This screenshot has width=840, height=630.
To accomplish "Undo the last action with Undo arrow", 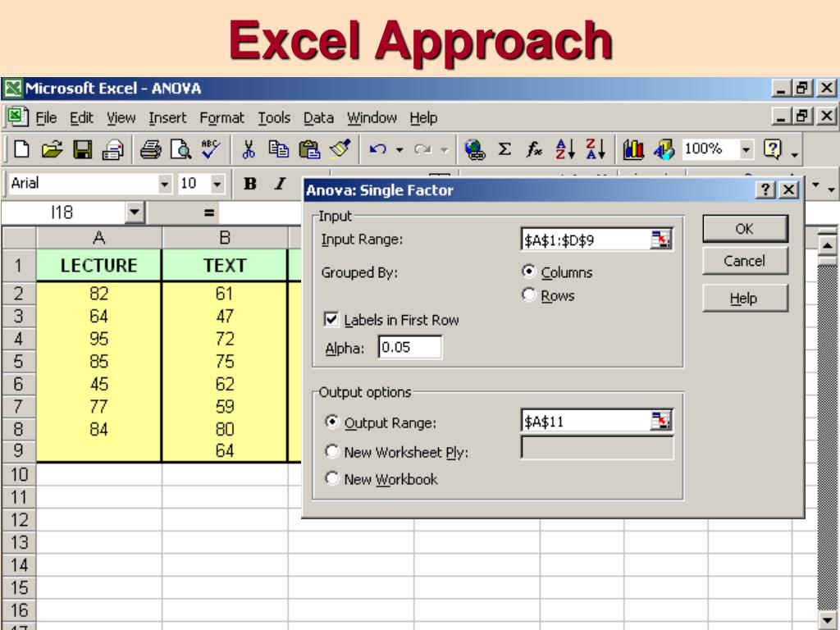I will [377, 149].
